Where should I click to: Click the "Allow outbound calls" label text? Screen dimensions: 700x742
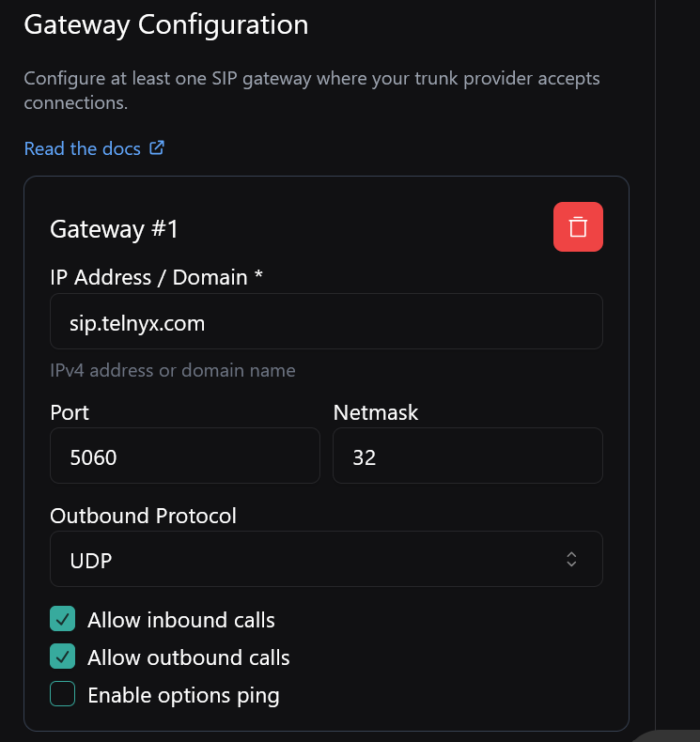188,657
